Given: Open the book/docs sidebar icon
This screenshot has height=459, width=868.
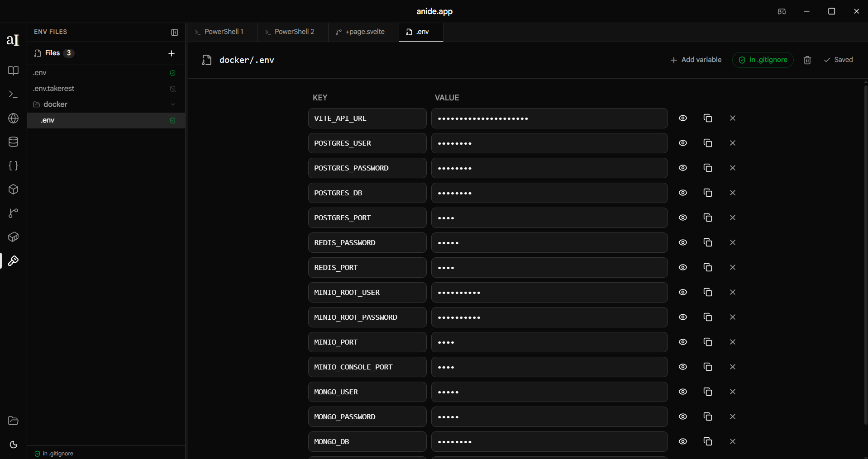Looking at the screenshot, I should coord(13,71).
